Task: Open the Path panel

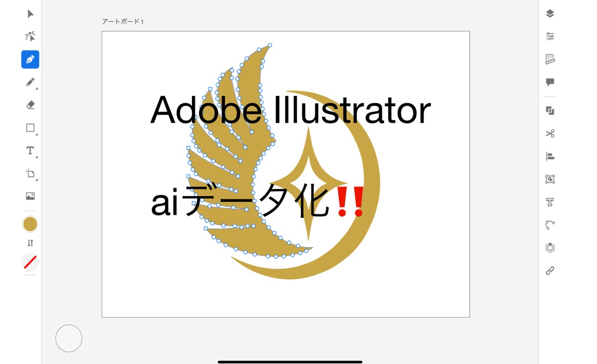Action: coord(550,225)
